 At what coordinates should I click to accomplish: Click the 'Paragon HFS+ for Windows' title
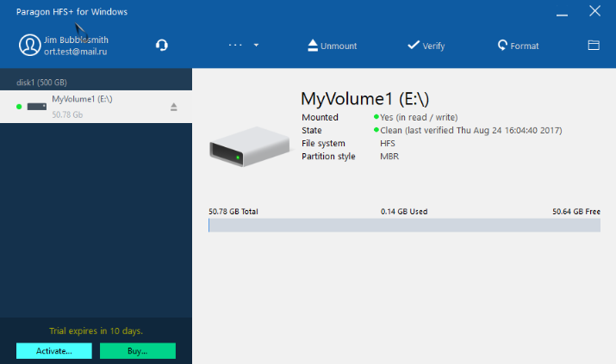coord(72,12)
